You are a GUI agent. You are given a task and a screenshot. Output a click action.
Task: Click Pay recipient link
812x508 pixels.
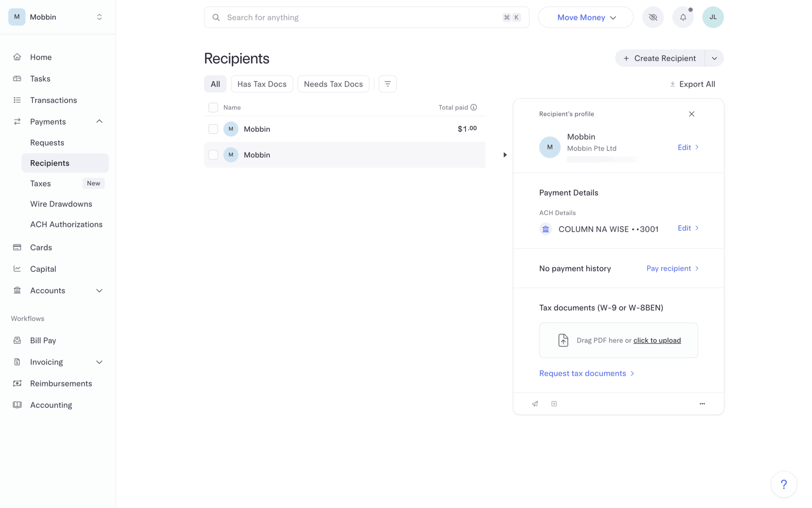[x=672, y=268]
